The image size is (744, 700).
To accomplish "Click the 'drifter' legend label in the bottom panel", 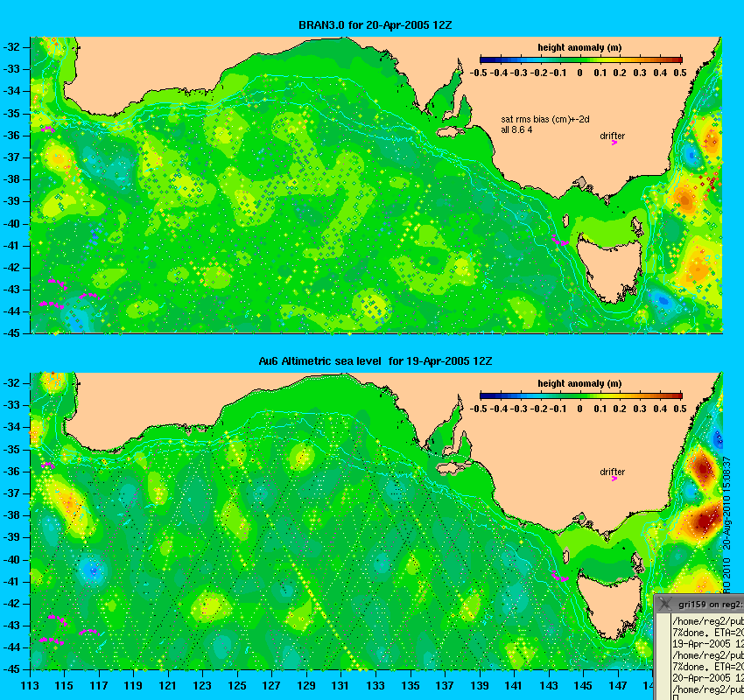I will click(x=612, y=472).
